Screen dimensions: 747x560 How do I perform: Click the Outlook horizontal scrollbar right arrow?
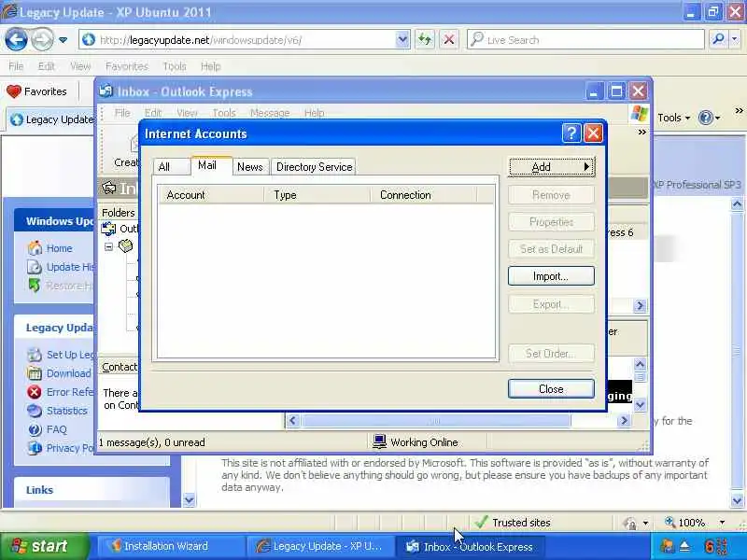coord(624,421)
